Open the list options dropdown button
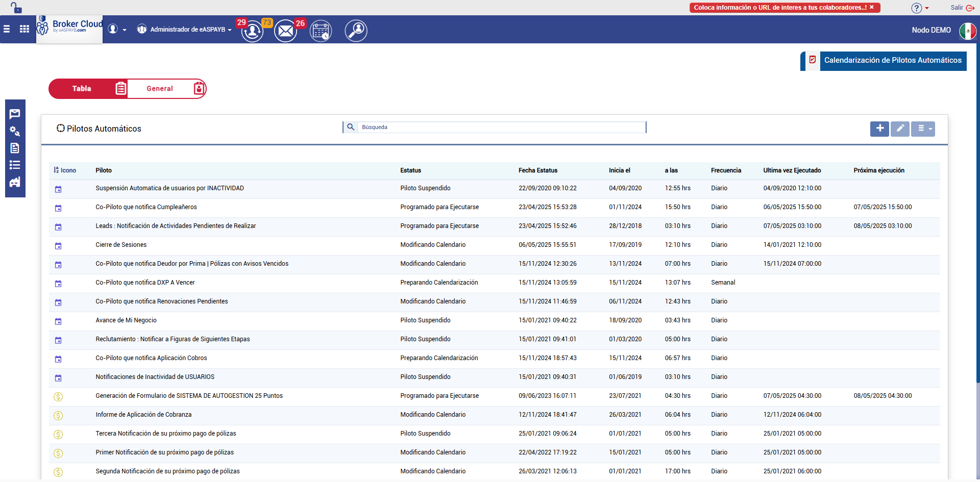 [923, 129]
